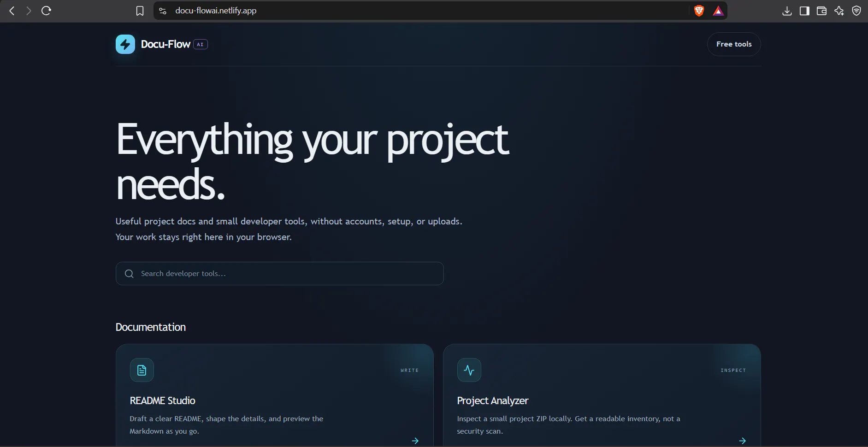Click the arrow on README Studio card
The width and height of the screenshot is (868, 447).
415,441
